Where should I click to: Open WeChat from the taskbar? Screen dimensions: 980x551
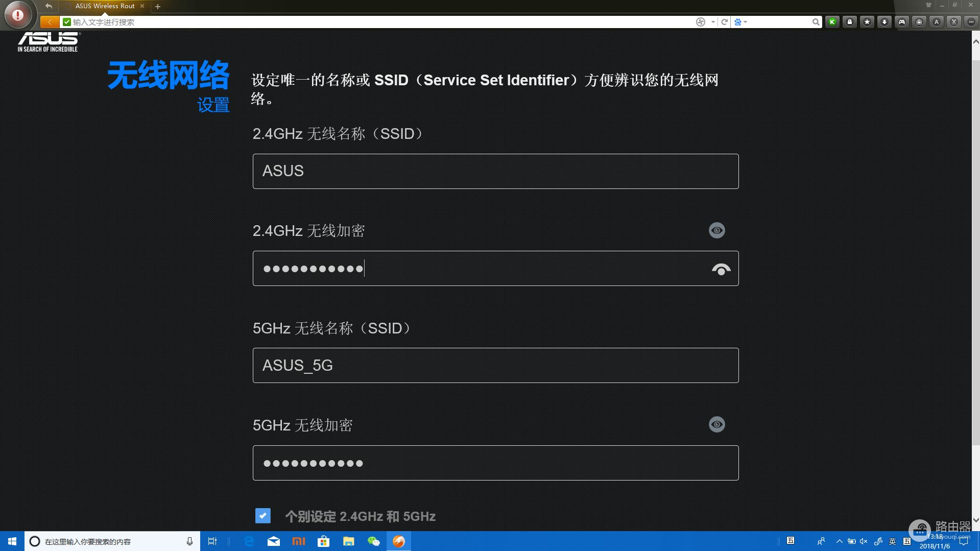click(x=374, y=541)
